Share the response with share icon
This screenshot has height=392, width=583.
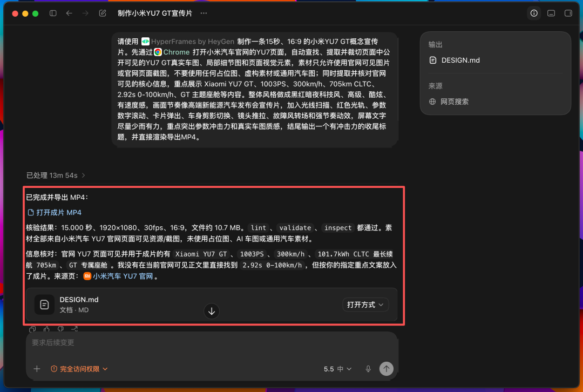pyautogui.click(x=74, y=329)
